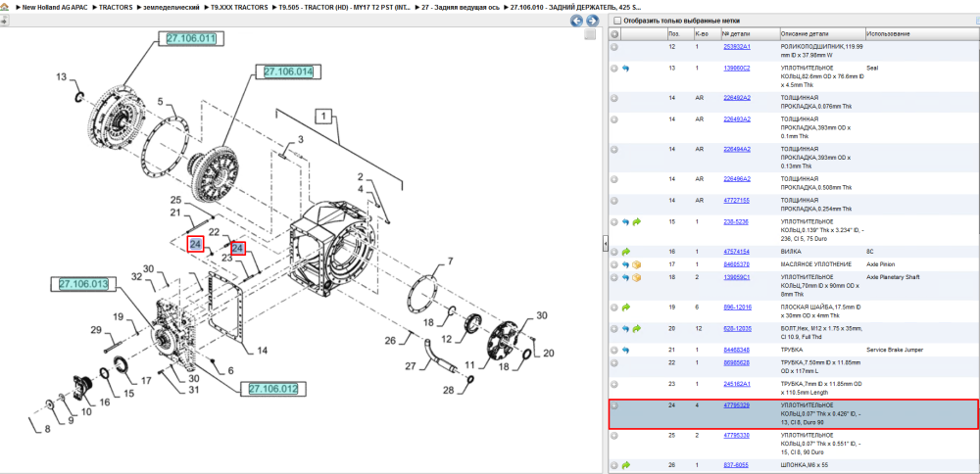Open part link 837-6055 for ШПОНКА
The image size is (980, 474).
tap(736, 464)
